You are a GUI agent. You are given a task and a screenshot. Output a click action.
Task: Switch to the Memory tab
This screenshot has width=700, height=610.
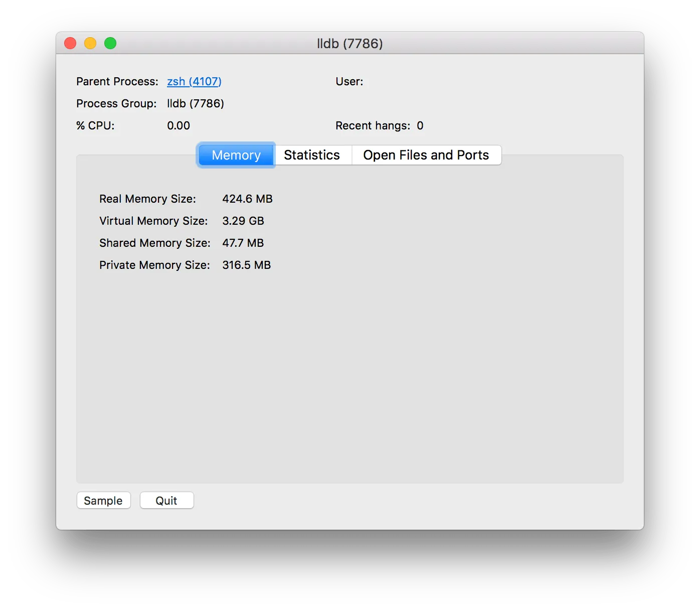click(236, 155)
